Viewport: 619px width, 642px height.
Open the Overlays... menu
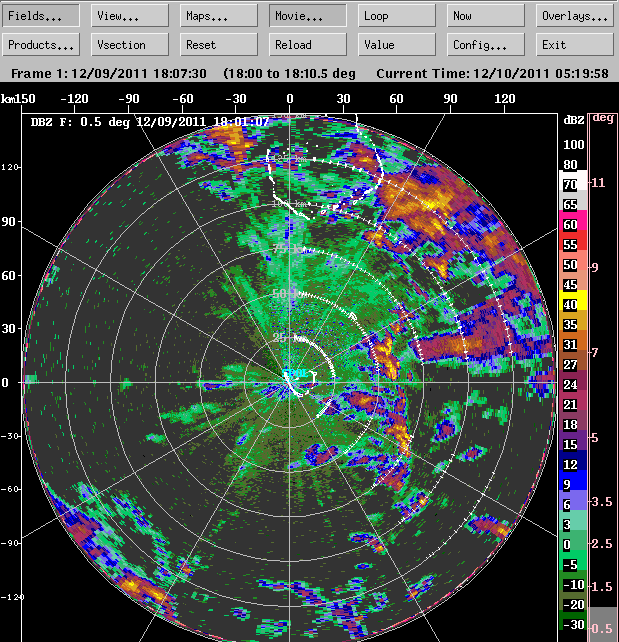(x=575, y=16)
